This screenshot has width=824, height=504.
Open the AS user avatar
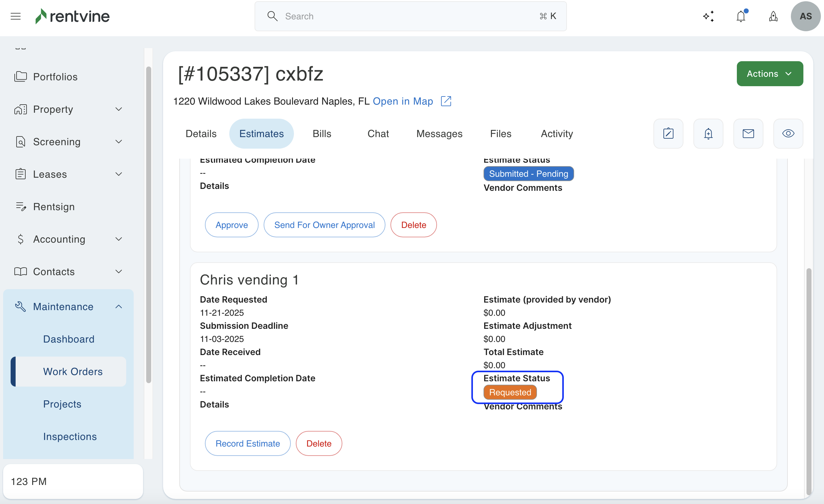coord(805,16)
